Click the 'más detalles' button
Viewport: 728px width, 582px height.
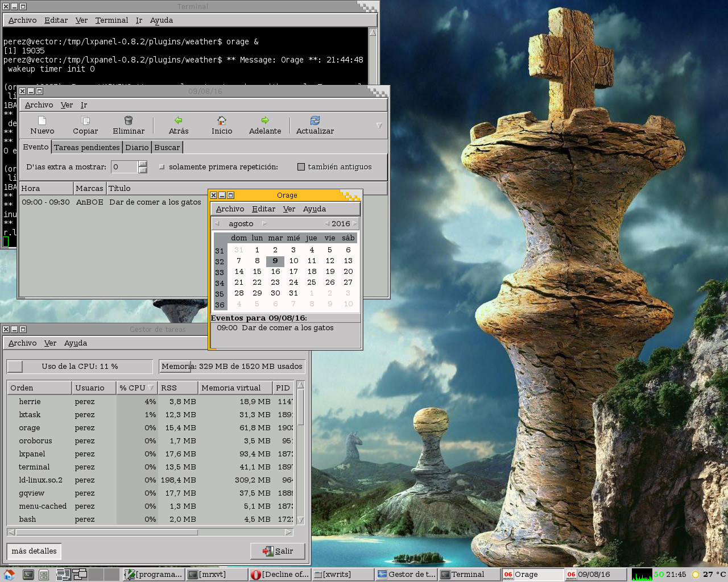(34, 551)
